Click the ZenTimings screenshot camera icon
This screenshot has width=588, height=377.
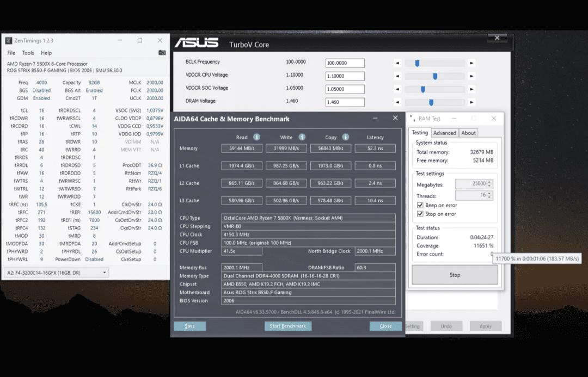point(162,53)
